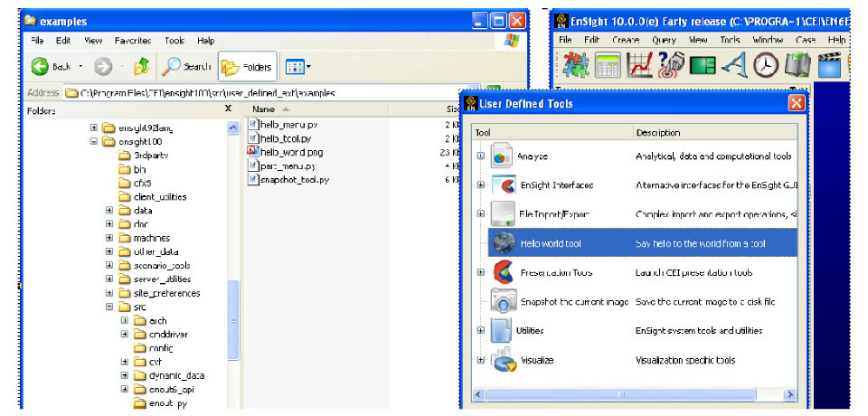Close the Folders pane with its X

[228, 109]
